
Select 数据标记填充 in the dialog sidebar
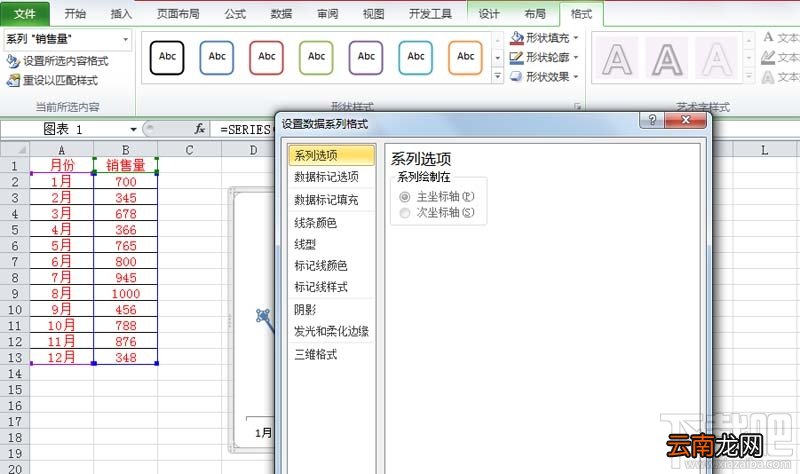[x=332, y=200]
